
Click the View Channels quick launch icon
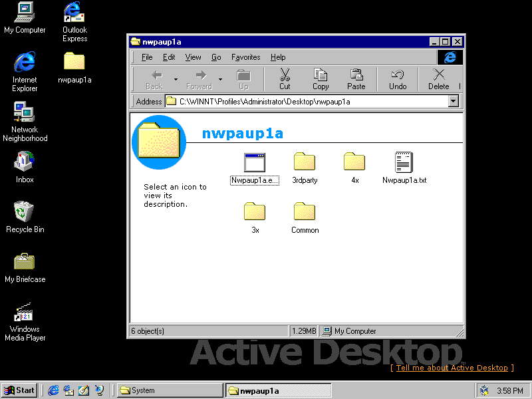[99, 390]
